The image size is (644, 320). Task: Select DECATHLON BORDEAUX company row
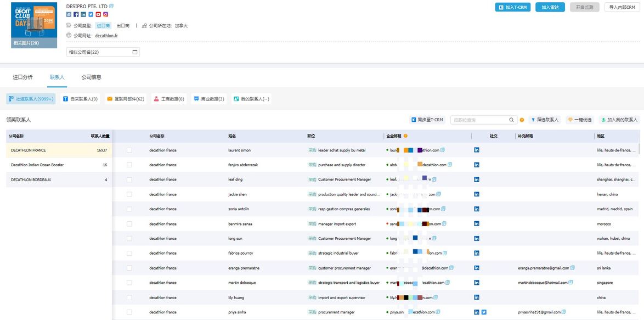point(59,179)
